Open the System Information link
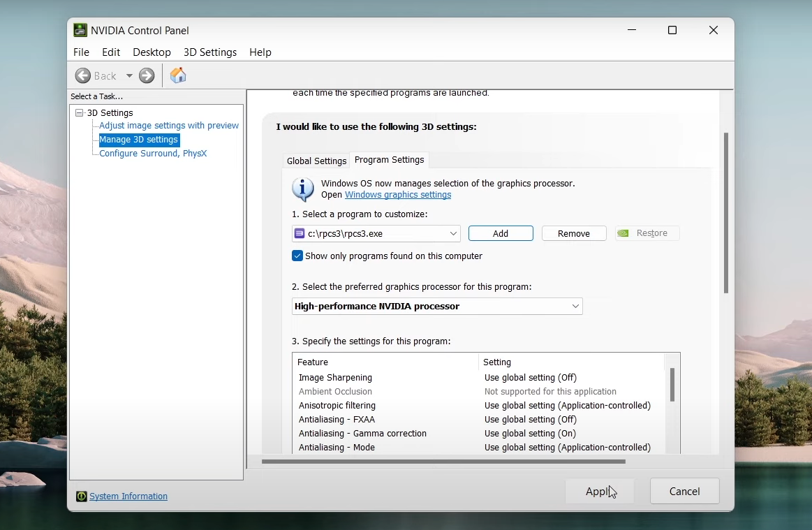This screenshot has width=812, height=530. click(x=128, y=496)
